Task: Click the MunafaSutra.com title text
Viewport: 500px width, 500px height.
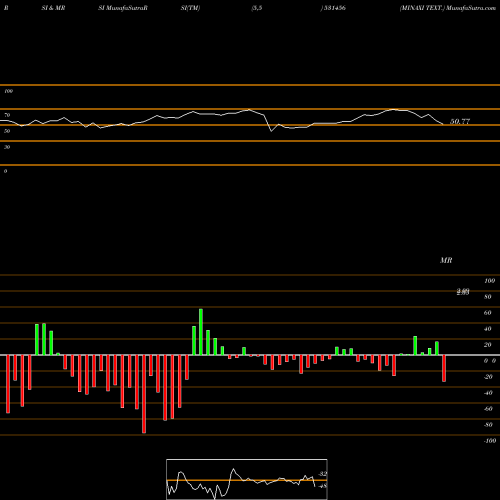Action: tap(471, 8)
